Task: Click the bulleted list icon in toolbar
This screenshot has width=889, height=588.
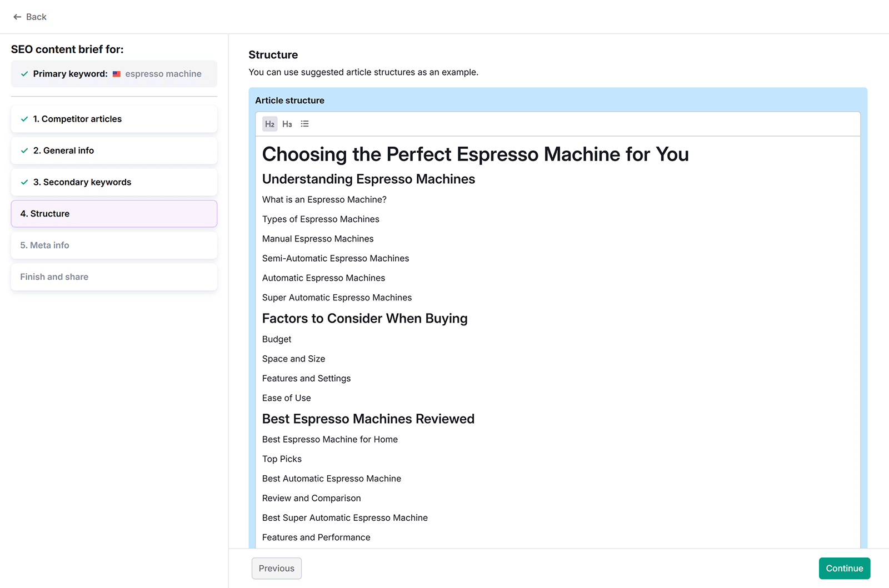Action: (x=304, y=124)
